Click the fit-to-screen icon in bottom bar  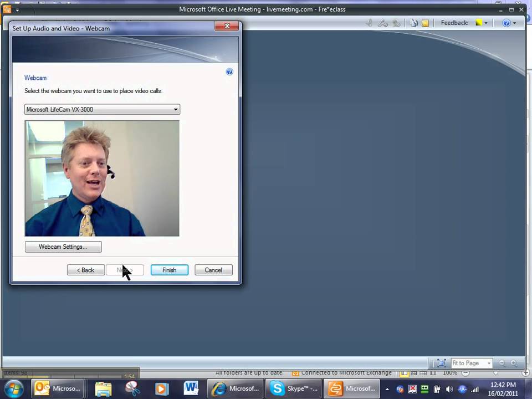click(x=442, y=363)
